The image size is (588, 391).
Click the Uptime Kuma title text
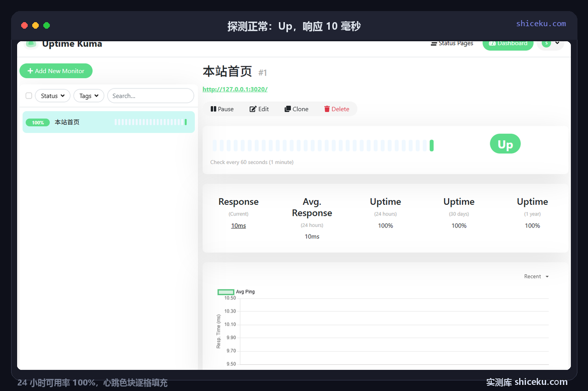[72, 44]
